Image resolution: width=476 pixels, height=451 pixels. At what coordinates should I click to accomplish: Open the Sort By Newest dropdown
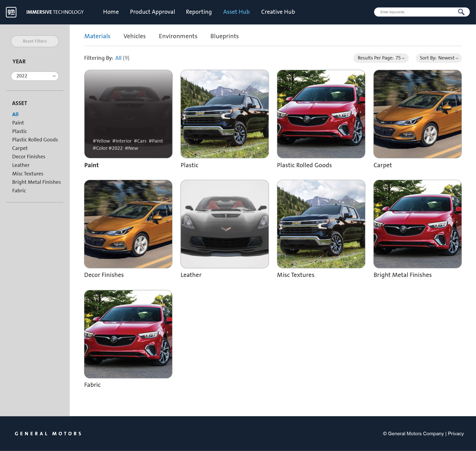(x=438, y=58)
